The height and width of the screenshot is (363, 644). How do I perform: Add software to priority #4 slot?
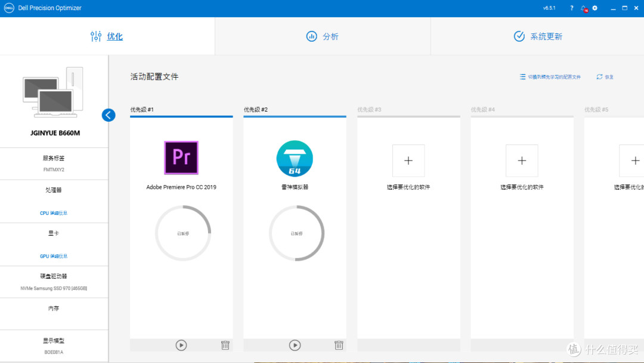coord(522,161)
